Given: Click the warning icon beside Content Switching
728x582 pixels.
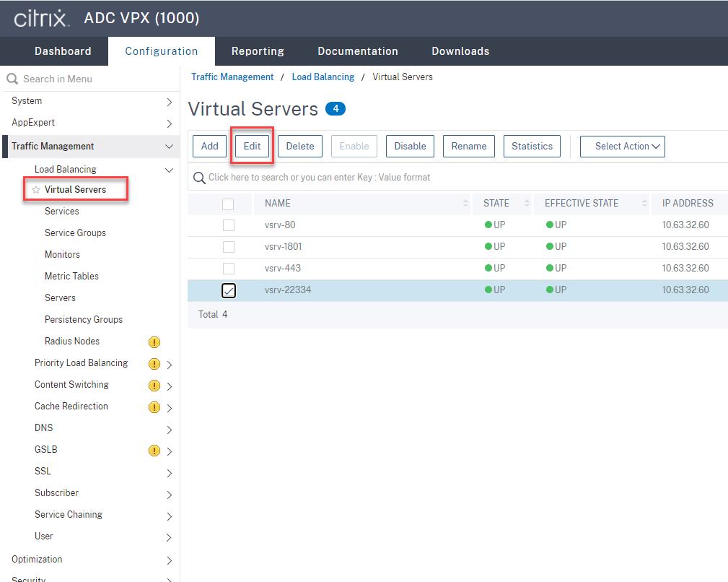Looking at the screenshot, I should pos(154,385).
